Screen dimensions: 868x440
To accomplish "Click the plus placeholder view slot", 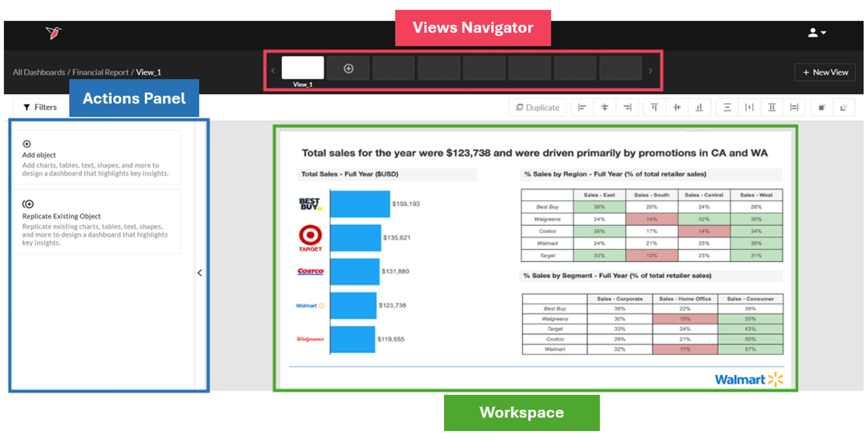I will 348,69.
